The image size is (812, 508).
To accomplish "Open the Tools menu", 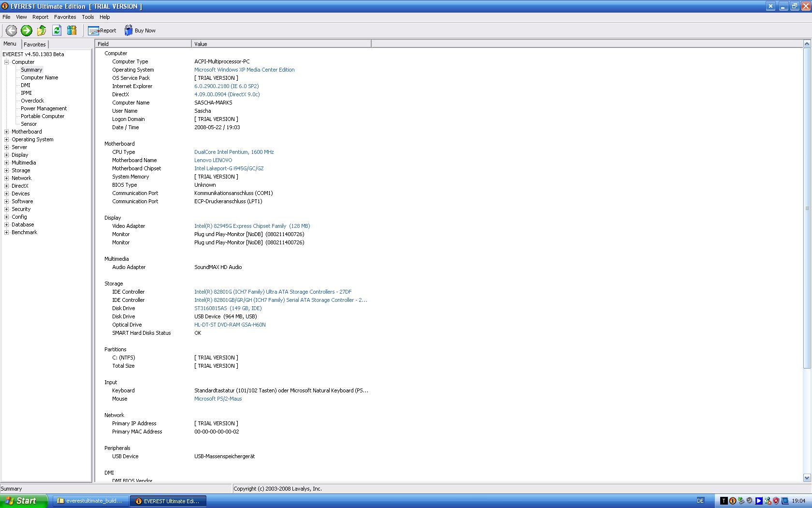I will coord(88,17).
